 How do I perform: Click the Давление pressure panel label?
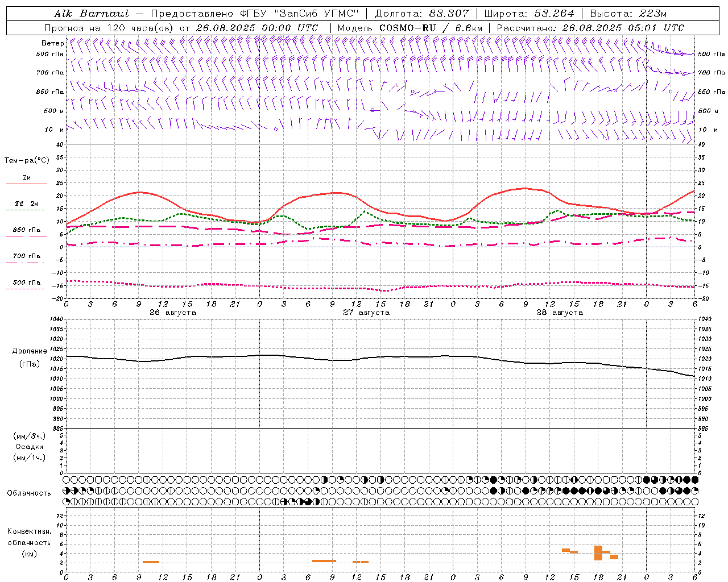tap(30, 351)
